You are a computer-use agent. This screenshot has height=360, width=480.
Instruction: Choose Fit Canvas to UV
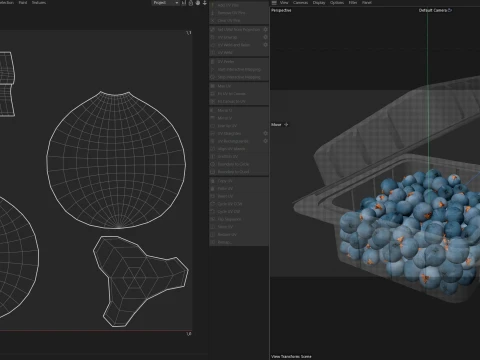pos(239,101)
